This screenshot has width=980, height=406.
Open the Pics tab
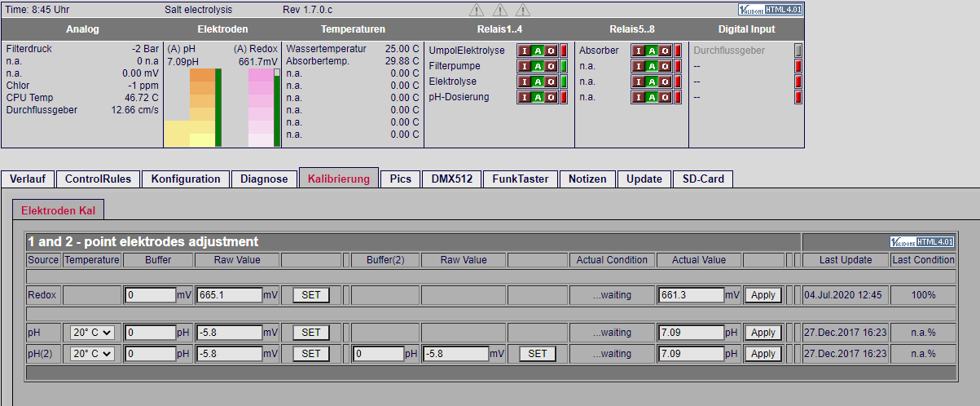401,179
